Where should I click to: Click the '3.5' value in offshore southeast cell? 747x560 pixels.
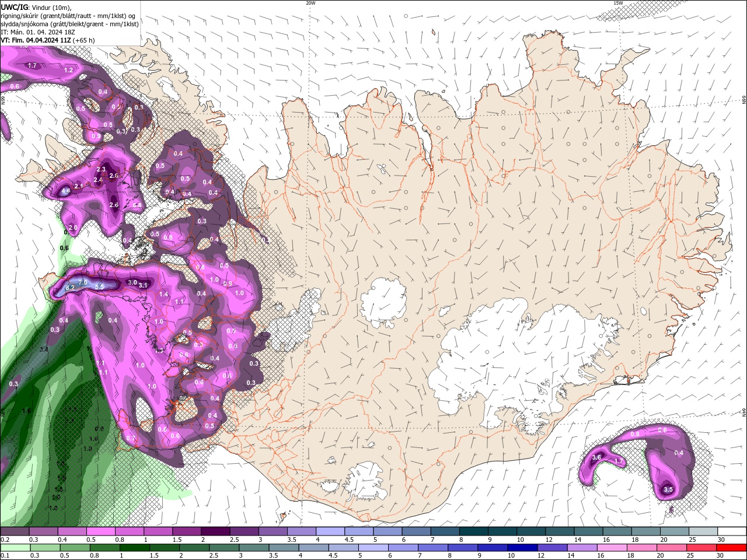point(669,489)
